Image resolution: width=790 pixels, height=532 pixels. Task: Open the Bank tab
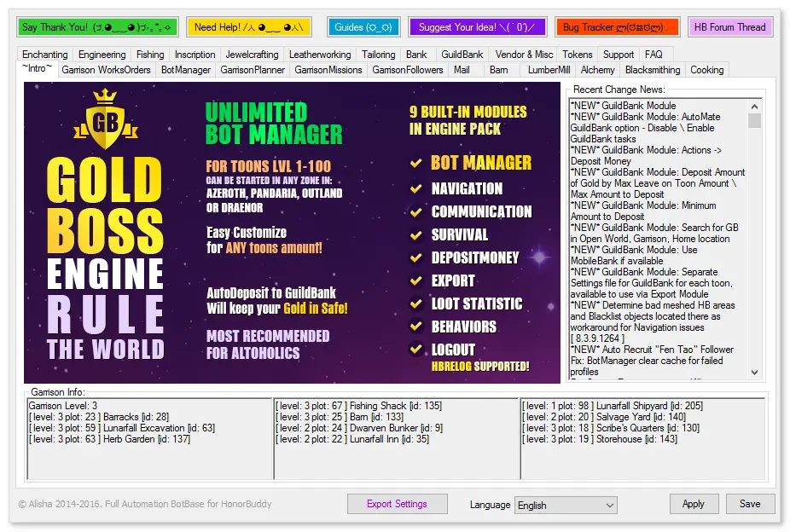pos(416,55)
